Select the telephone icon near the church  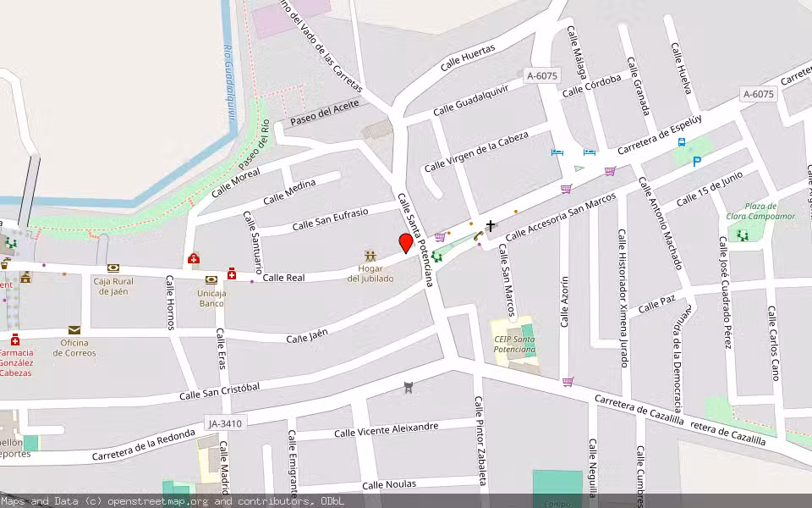pos(477,236)
